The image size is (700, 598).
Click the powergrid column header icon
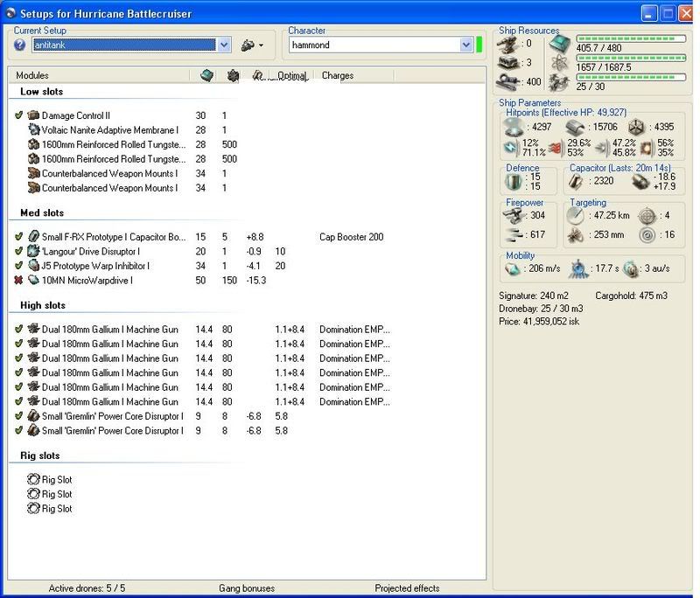click(x=233, y=76)
